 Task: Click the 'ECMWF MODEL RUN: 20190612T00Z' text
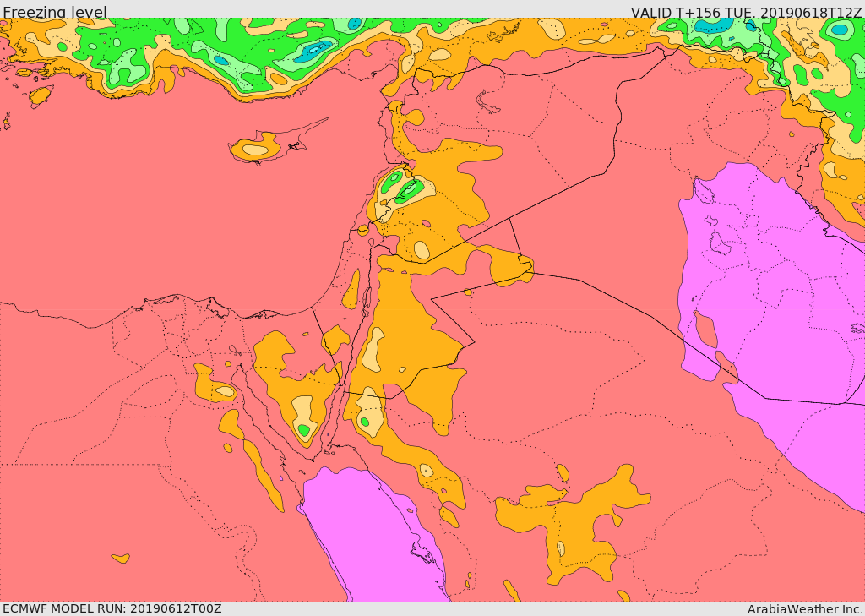[112, 608]
